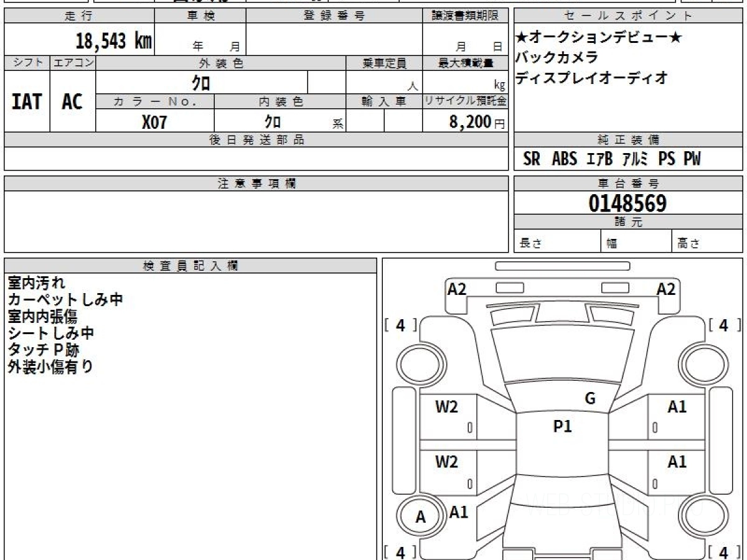This screenshot has height=560, width=747.
Task: Select chassis number 0148569
Action: pos(627,203)
